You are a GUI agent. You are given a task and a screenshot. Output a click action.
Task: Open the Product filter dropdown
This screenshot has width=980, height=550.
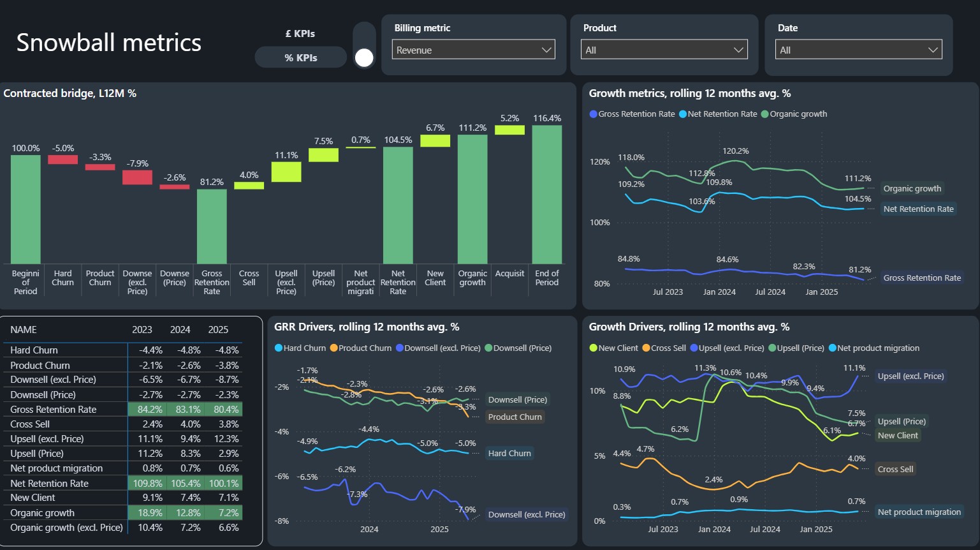pos(664,50)
